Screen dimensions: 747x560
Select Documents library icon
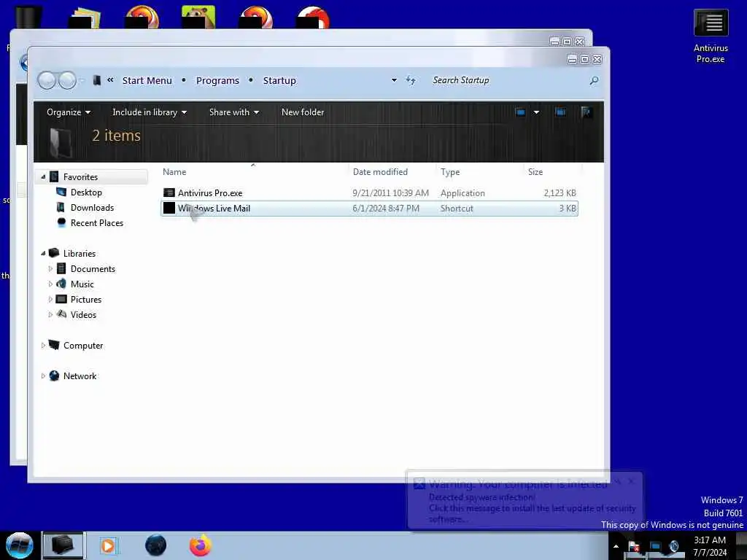(x=61, y=268)
